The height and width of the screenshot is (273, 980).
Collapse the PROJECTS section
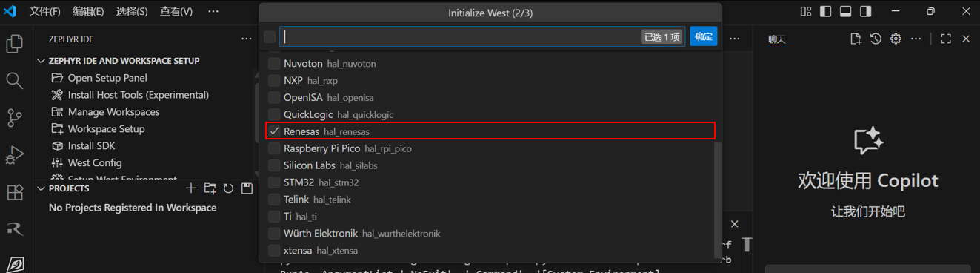click(42, 188)
